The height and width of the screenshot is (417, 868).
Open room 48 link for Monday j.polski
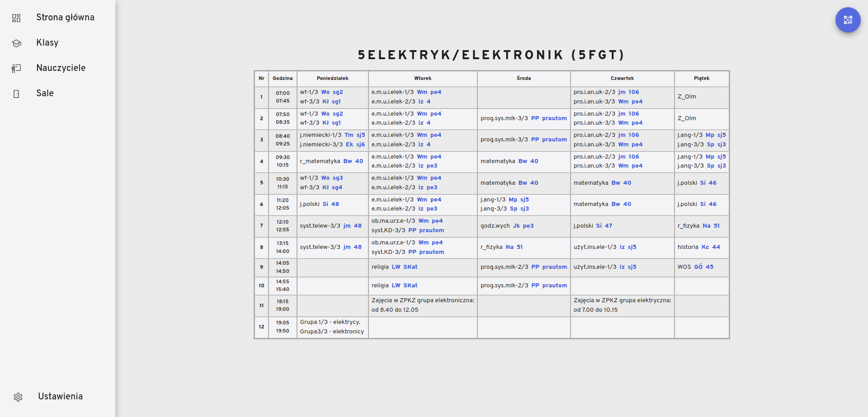pos(335,204)
